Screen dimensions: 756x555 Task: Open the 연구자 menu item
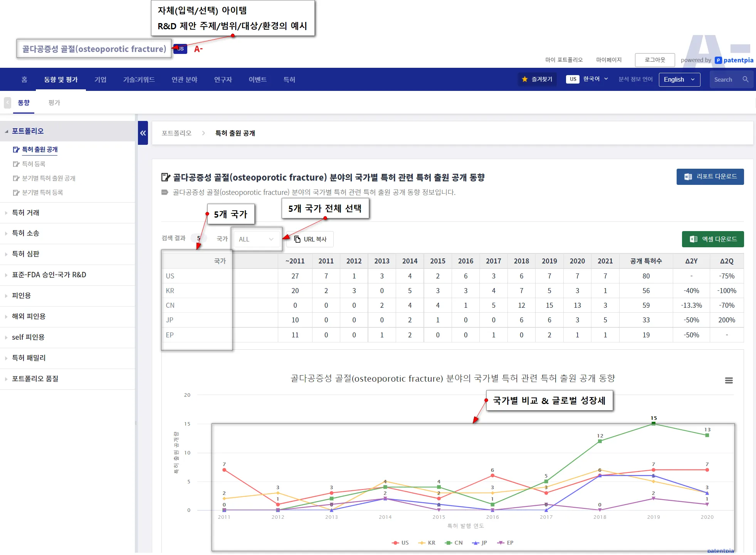pyautogui.click(x=223, y=79)
